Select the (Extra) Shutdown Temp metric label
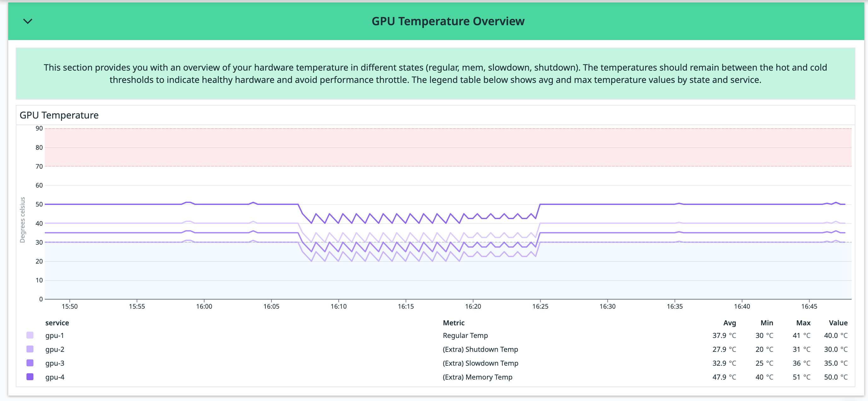This screenshot has height=401, width=868. pos(481,349)
